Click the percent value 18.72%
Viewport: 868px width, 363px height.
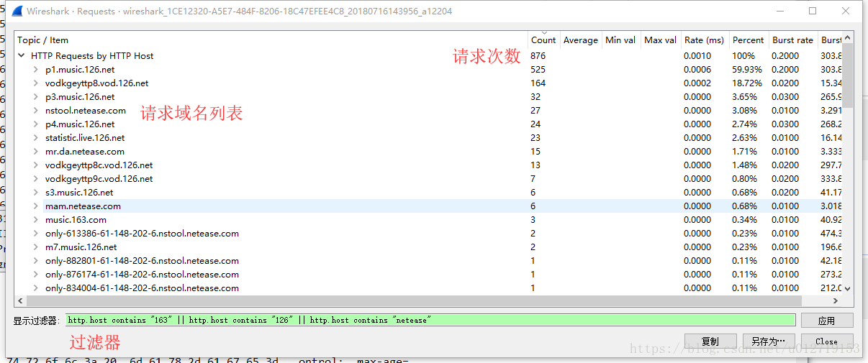[747, 83]
